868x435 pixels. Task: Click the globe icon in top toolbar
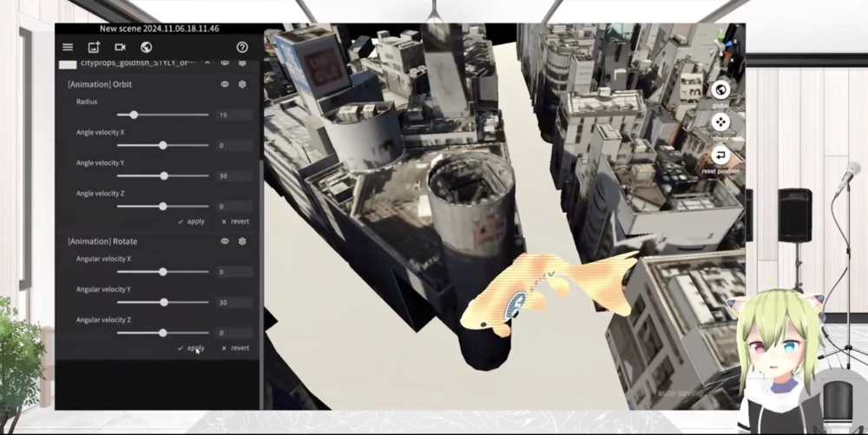(x=146, y=47)
